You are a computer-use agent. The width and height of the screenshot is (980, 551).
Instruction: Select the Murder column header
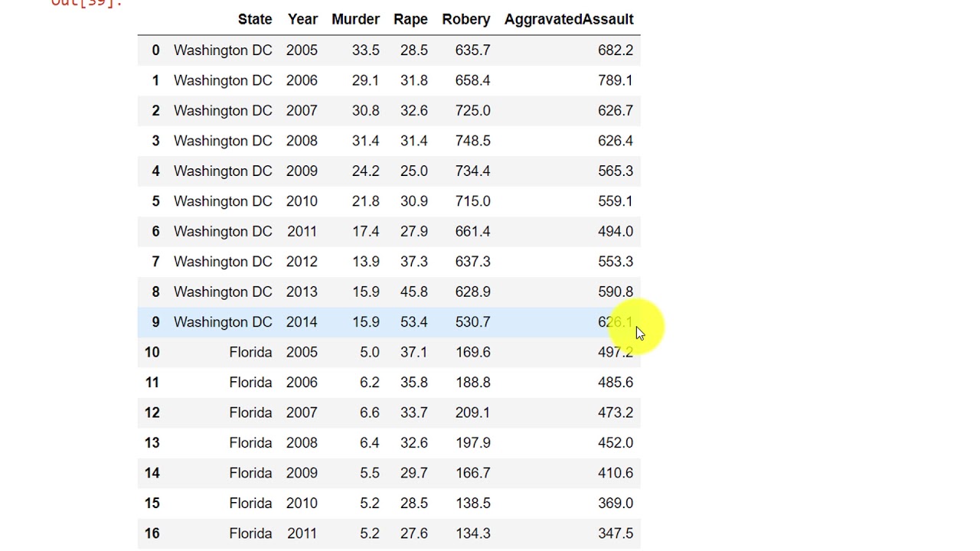click(x=355, y=19)
